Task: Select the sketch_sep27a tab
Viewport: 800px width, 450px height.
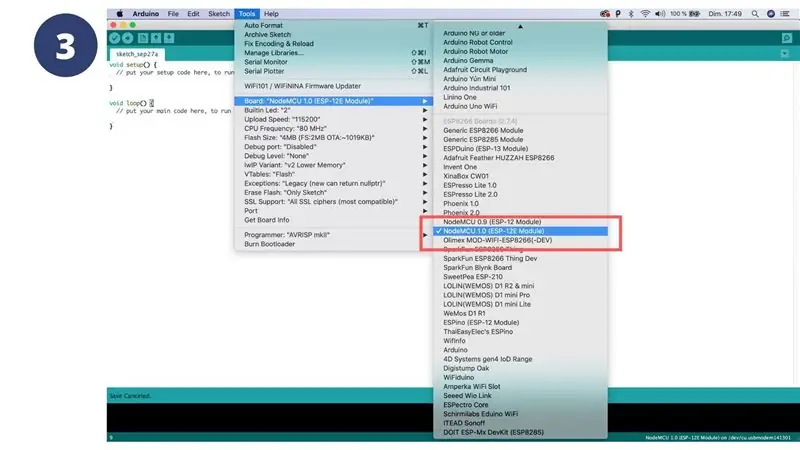Action: 137,54
